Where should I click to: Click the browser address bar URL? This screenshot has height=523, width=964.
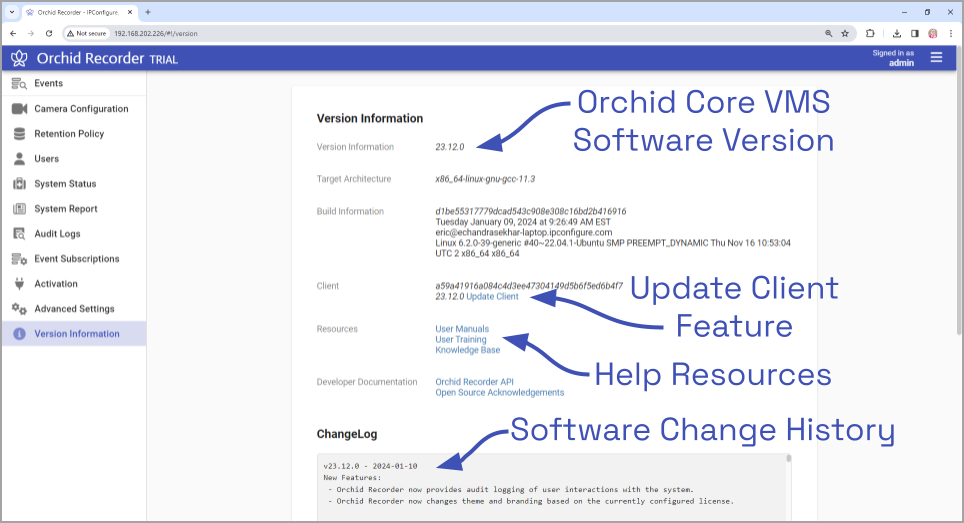156,34
